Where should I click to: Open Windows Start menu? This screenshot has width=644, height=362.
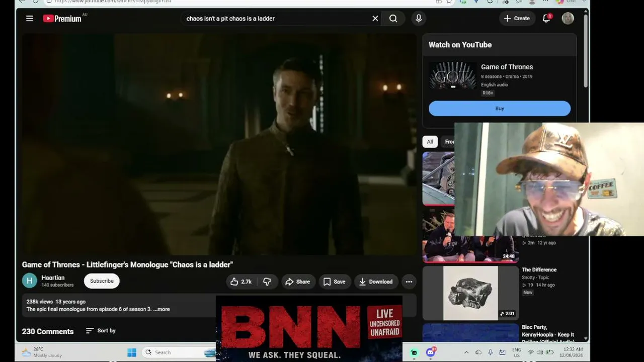pos(131,352)
